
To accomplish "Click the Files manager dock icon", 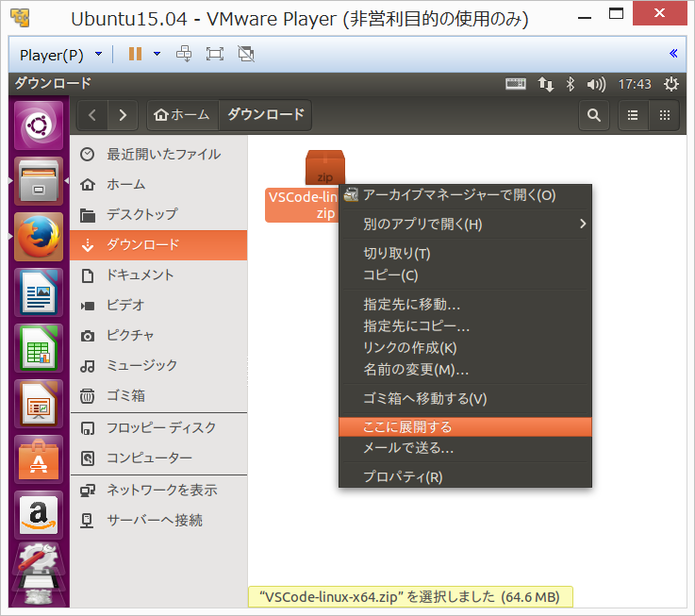I will tap(39, 181).
